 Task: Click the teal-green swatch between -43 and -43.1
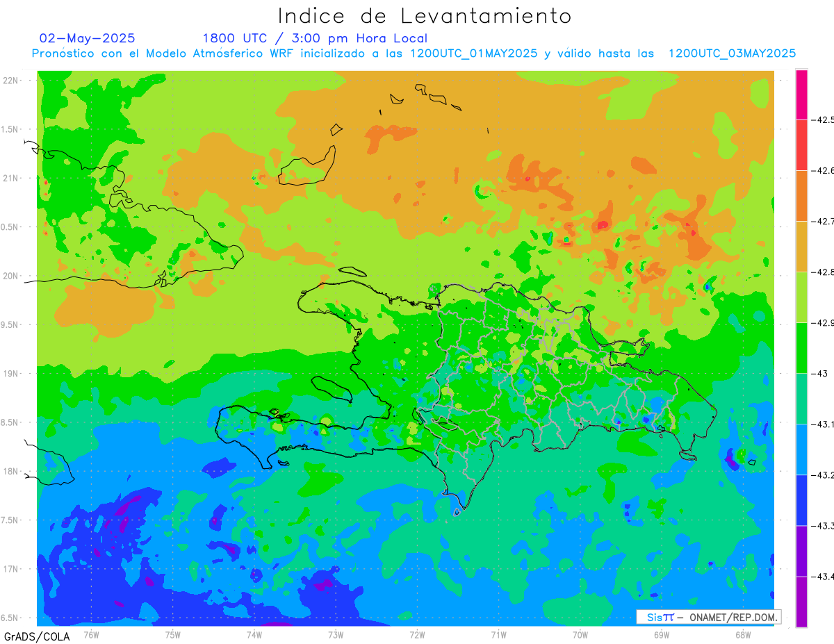(801, 398)
